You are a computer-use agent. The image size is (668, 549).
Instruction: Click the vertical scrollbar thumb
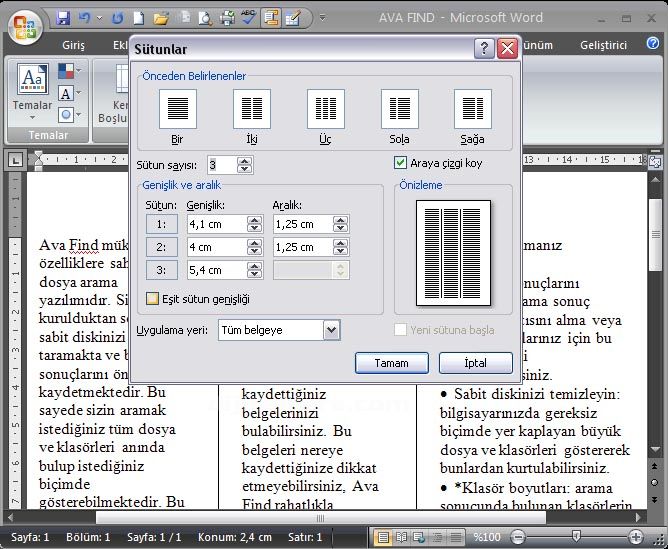655,235
